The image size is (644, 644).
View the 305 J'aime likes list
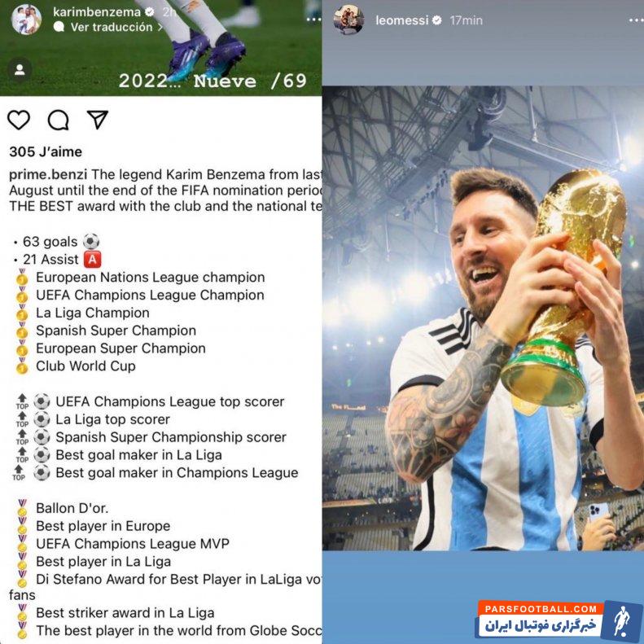[x=46, y=151]
